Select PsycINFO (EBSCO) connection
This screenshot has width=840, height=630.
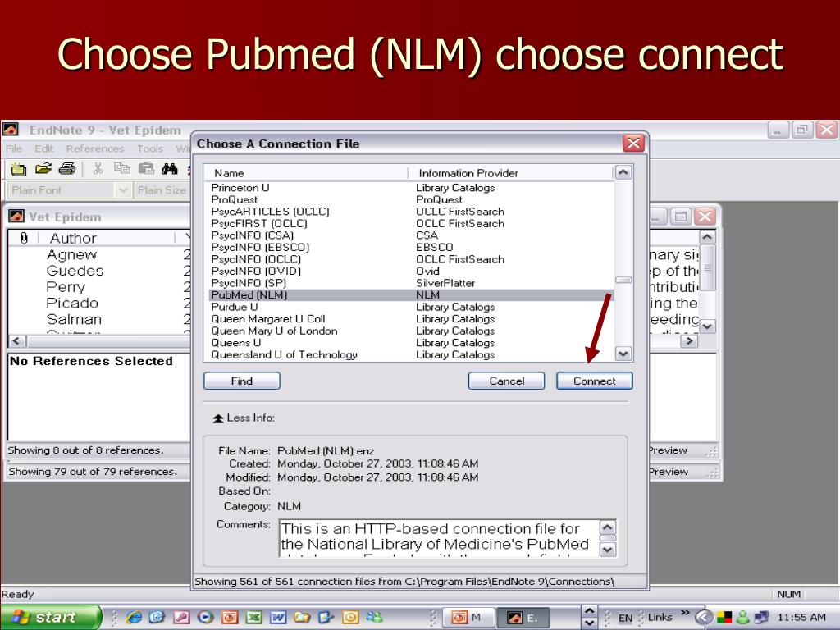(411, 248)
